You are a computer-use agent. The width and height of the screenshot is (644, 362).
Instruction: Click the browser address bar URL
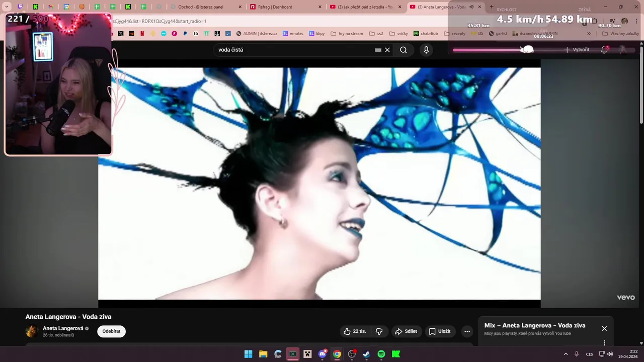point(159,21)
